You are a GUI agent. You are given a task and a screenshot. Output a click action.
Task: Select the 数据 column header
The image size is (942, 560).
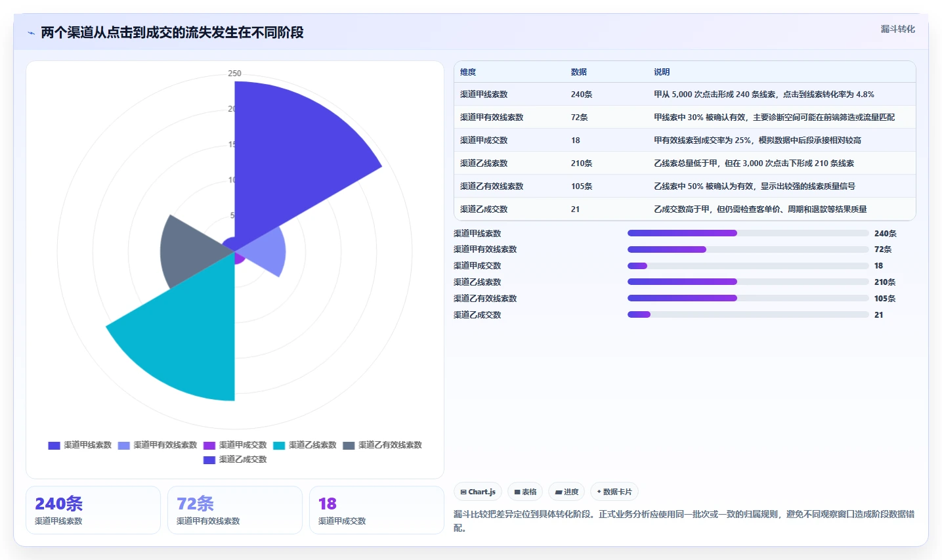579,72
